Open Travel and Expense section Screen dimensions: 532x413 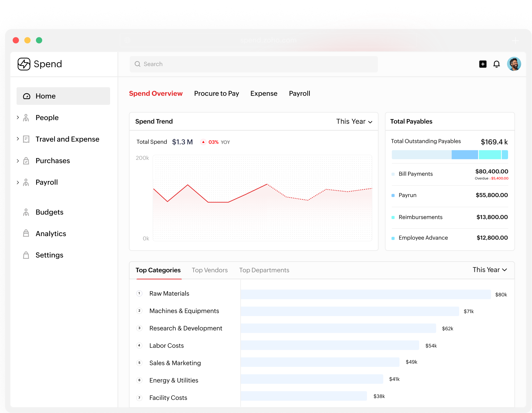pyautogui.click(x=67, y=139)
